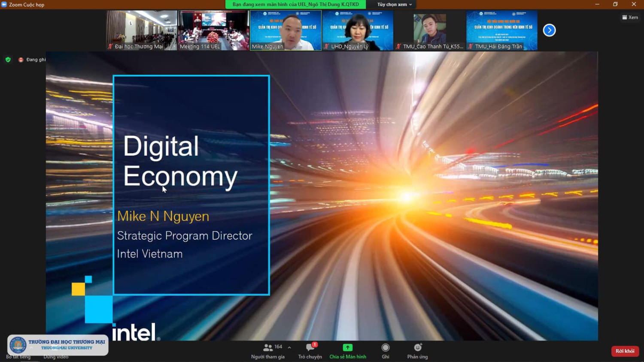Click the Digital Economy slide title

[x=180, y=161]
